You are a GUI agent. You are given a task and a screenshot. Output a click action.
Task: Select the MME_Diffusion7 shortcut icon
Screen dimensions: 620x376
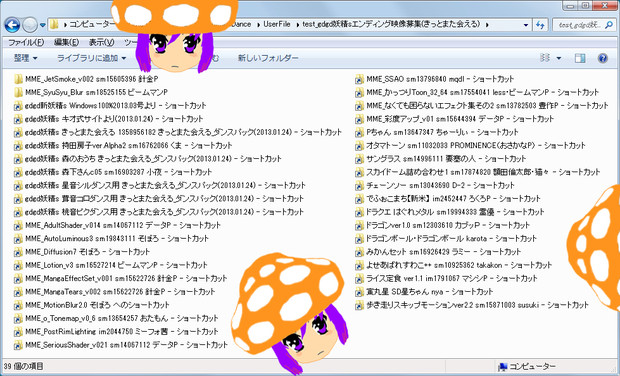(18, 252)
